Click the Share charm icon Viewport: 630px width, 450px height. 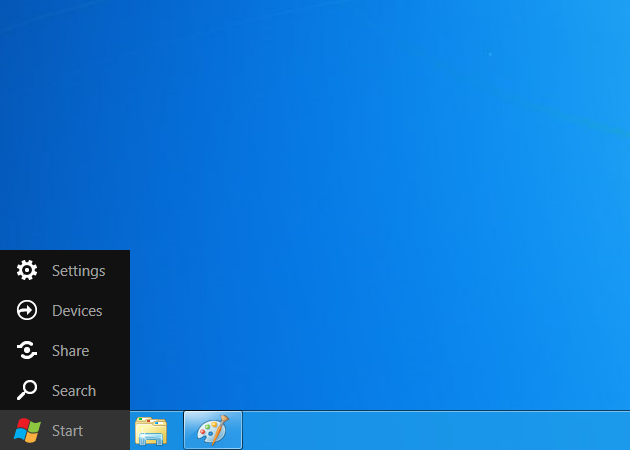[27, 351]
